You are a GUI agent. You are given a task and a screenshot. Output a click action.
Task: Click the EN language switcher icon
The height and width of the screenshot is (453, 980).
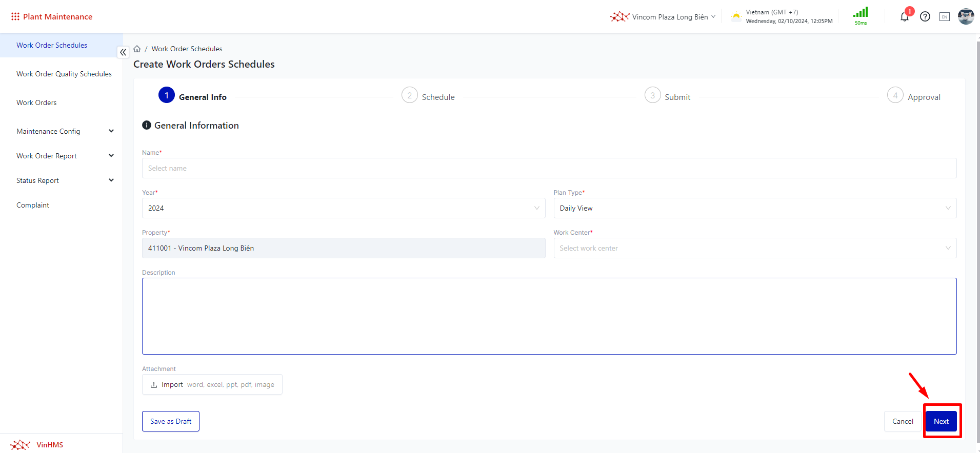click(x=944, y=17)
